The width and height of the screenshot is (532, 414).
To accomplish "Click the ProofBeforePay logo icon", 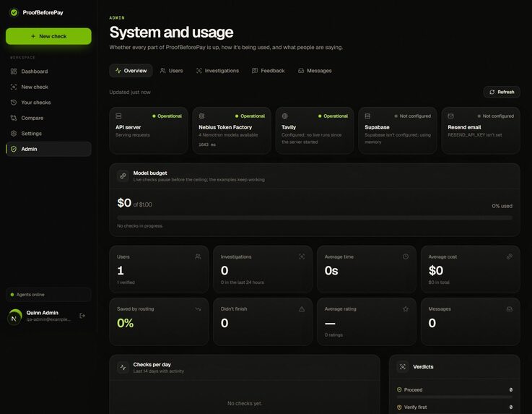I will (14, 12).
